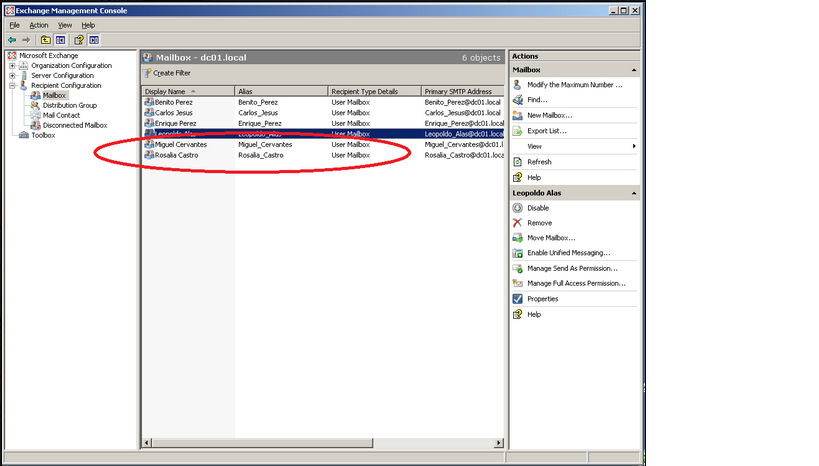Click the horizontal scrollbar right arrow

[x=499, y=443]
